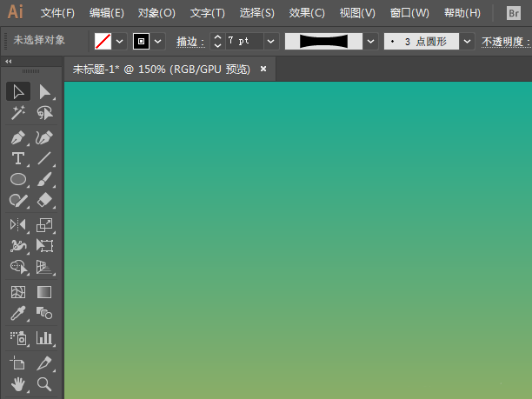This screenshot has height=399, width=532.
Task: Select the Mesh tool
Action: tap(18, 292)
